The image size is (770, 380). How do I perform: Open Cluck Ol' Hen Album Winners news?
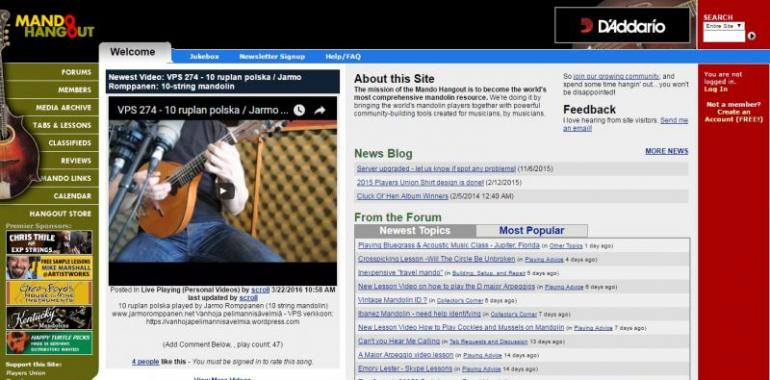tap(403, 196)
